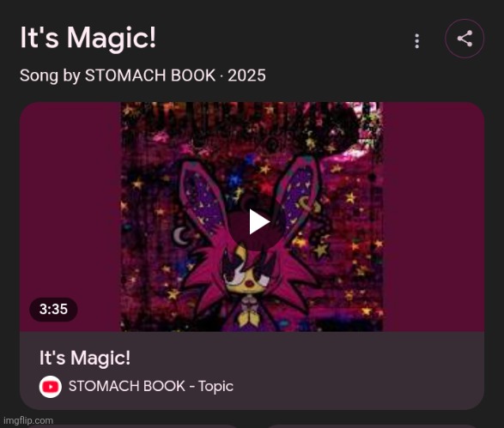Play the It's Magic! video

tap(259, 222)
